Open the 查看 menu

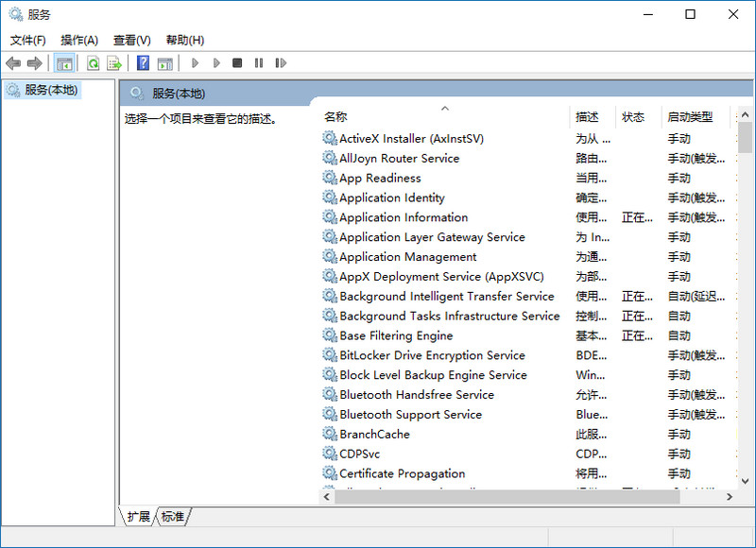(x=130, y=40)
